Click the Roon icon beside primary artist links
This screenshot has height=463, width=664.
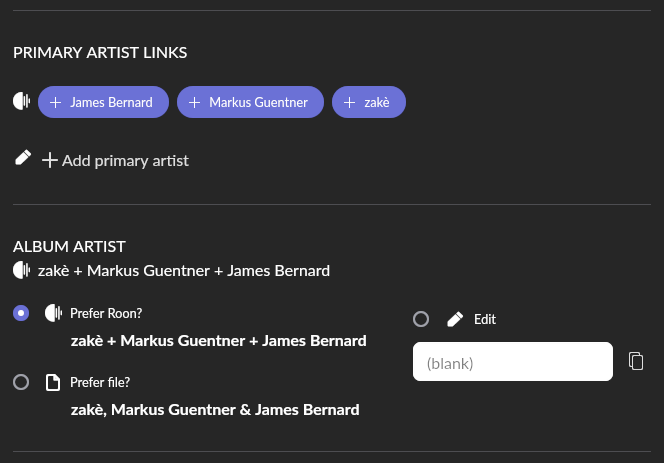[22, 101]
